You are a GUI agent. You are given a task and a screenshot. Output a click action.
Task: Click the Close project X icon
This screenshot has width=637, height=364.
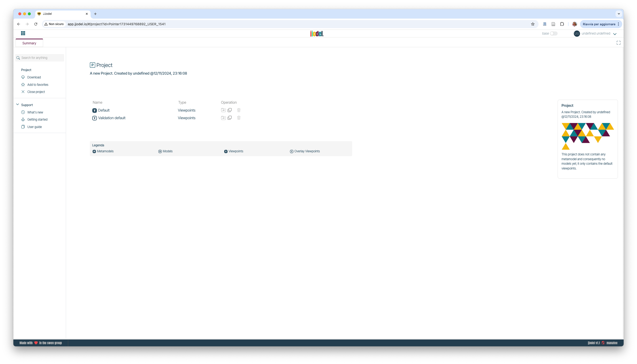point(23,92)
